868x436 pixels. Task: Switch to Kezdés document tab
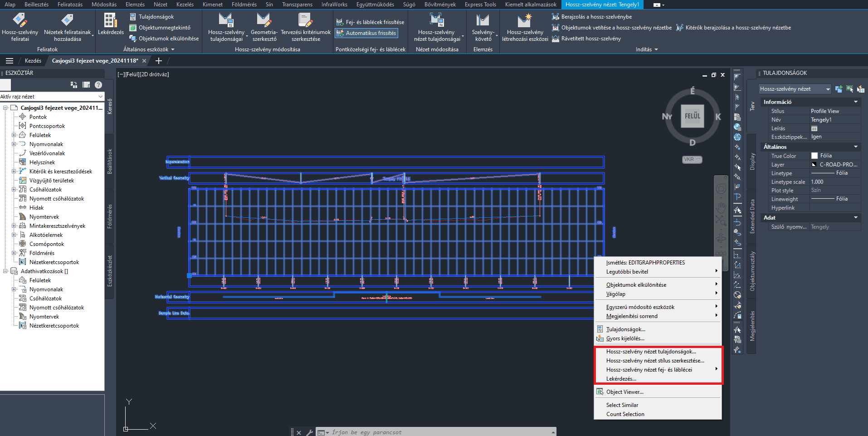[x=33, y=61]
